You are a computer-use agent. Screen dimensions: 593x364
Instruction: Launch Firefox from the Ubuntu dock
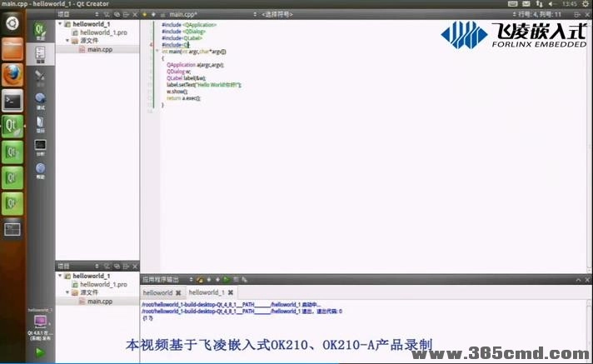click(x=12, y=75)
